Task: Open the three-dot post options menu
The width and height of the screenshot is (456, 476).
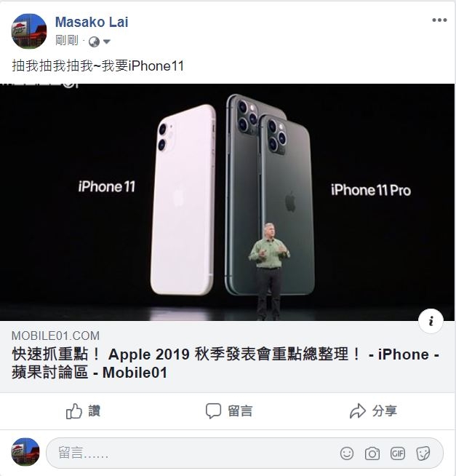Action: point(439,20)
